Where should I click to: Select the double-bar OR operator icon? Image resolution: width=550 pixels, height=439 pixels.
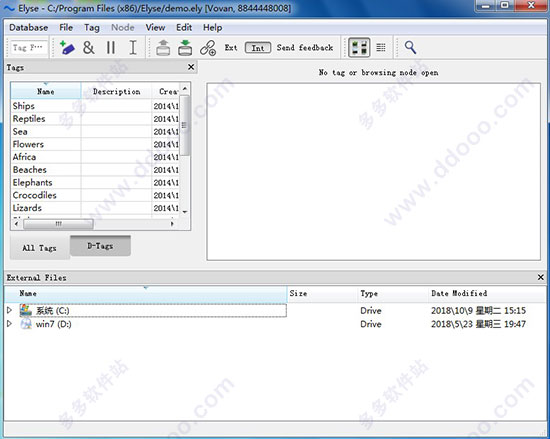(x=111, y=48)
